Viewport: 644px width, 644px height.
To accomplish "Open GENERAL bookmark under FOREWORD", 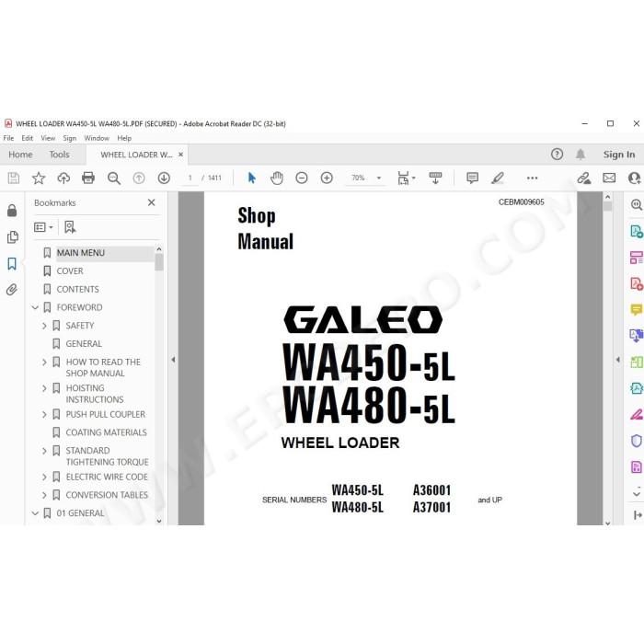I will tap(84, 344).
